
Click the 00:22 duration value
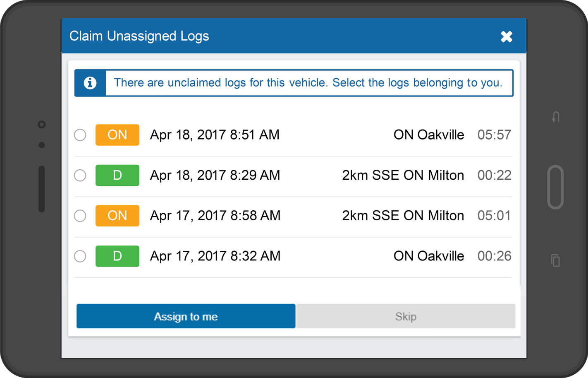494,175
